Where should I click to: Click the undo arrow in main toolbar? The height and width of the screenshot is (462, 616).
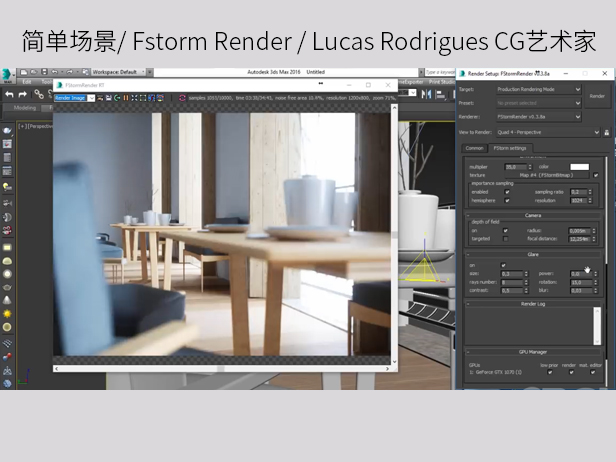click(x=9, y=94)
